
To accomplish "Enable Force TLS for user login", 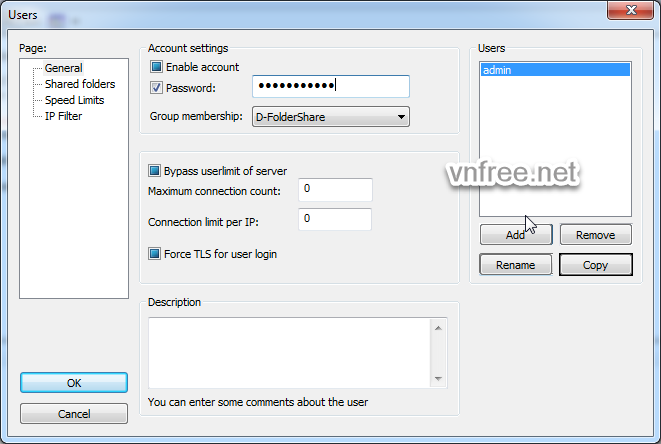I will tap(155, 254).
